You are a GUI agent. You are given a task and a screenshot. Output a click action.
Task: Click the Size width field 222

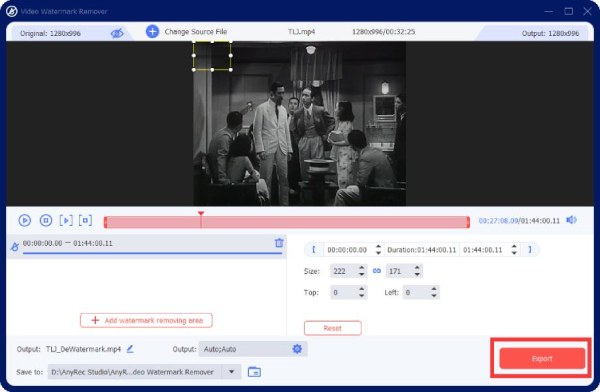[x=343, y=271]
